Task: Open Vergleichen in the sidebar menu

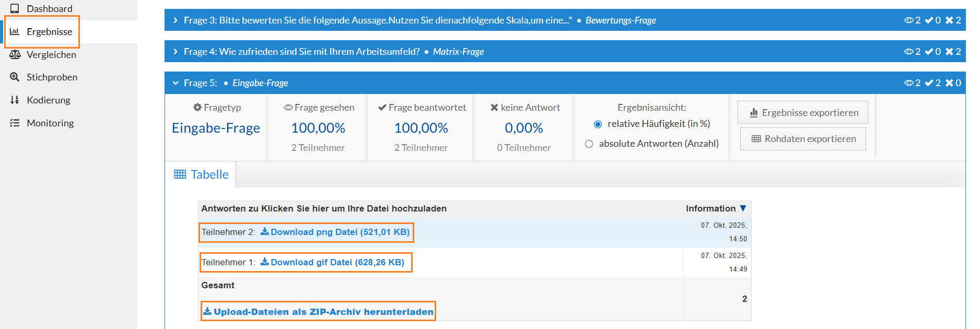Action: tap(51, 54)
